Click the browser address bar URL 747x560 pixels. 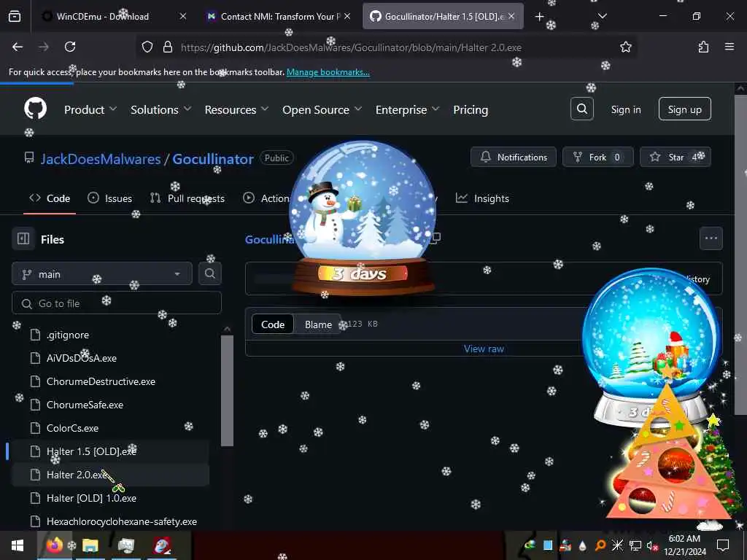point(351,47)
